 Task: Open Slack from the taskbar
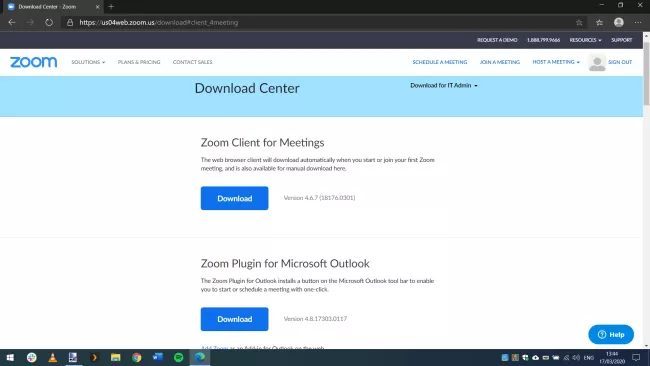[32, 357]
